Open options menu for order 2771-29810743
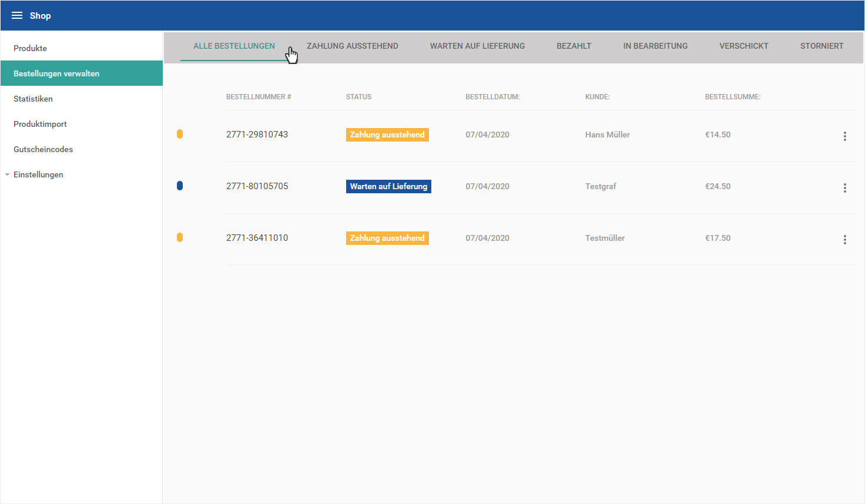The width and height of the screenshot is (865, 504). [x=845, y=136]
